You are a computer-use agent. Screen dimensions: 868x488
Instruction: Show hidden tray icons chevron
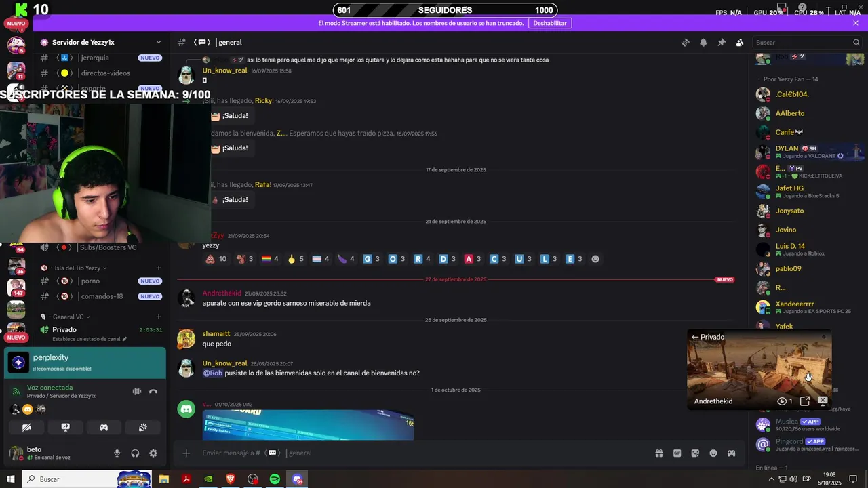pos(771,479)
